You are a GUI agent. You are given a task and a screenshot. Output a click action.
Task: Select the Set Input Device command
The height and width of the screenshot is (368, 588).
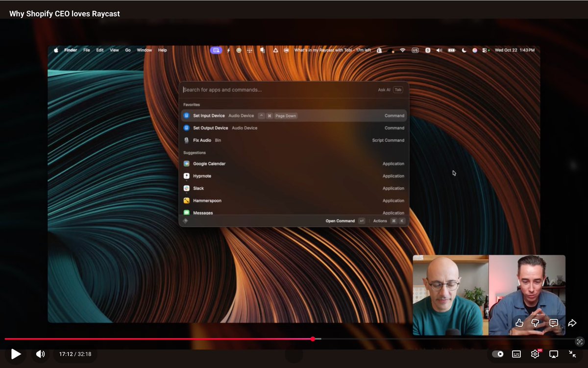point(294,116)
